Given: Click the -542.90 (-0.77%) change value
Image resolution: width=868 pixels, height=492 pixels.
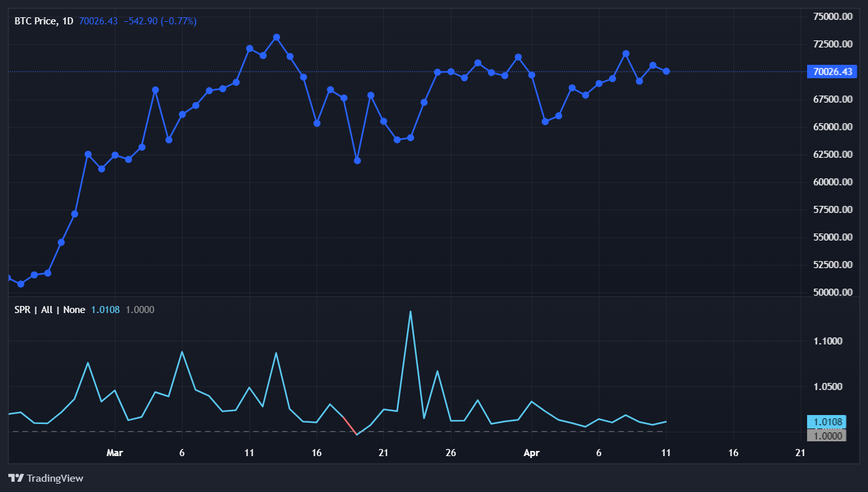Looking at the screenshot, I should [160, 21].
